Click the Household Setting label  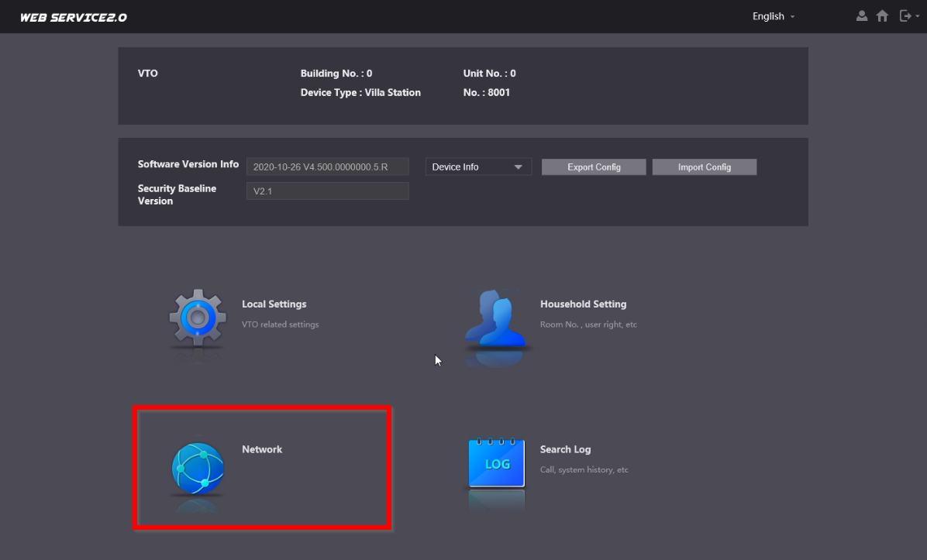pyautogui.click(x=583, y=304)
